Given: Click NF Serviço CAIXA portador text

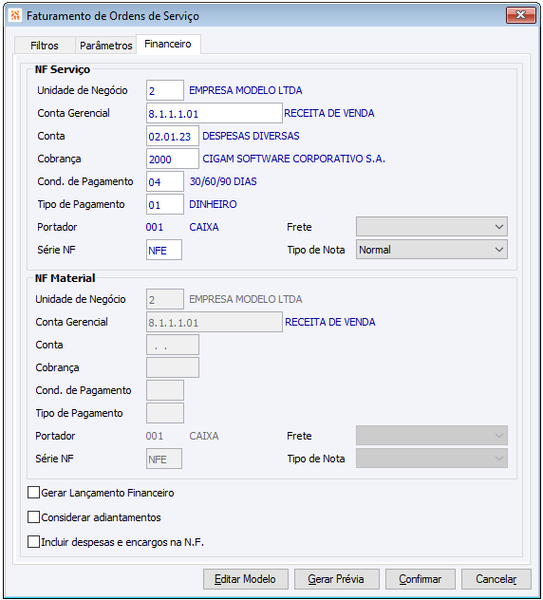Looking at the screenshot, I should click(x=204, y=227).
